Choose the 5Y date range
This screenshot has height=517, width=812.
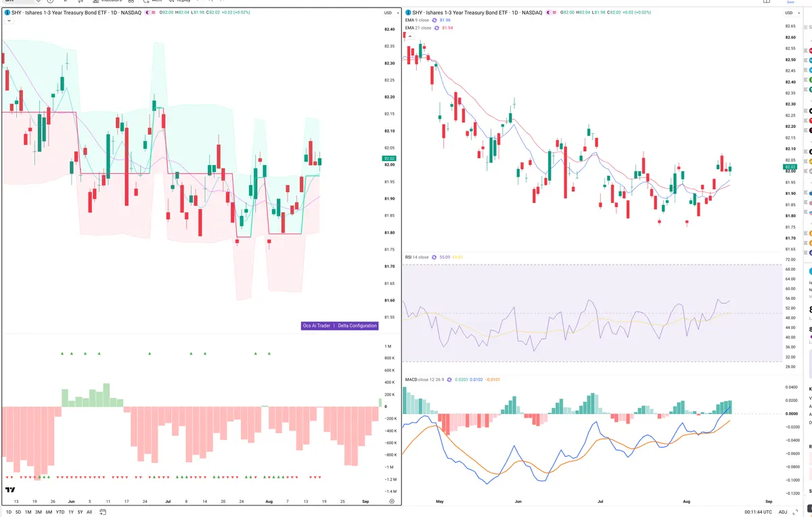81,512
